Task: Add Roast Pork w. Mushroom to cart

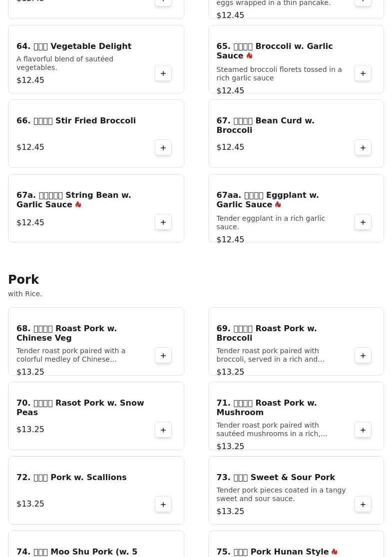Action: tap(363, 430)
